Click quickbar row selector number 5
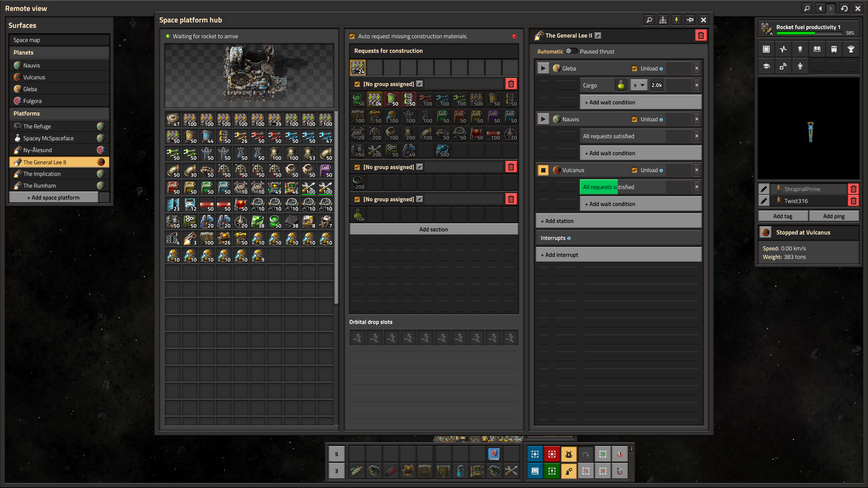868x488 pixels. (336, 454)
